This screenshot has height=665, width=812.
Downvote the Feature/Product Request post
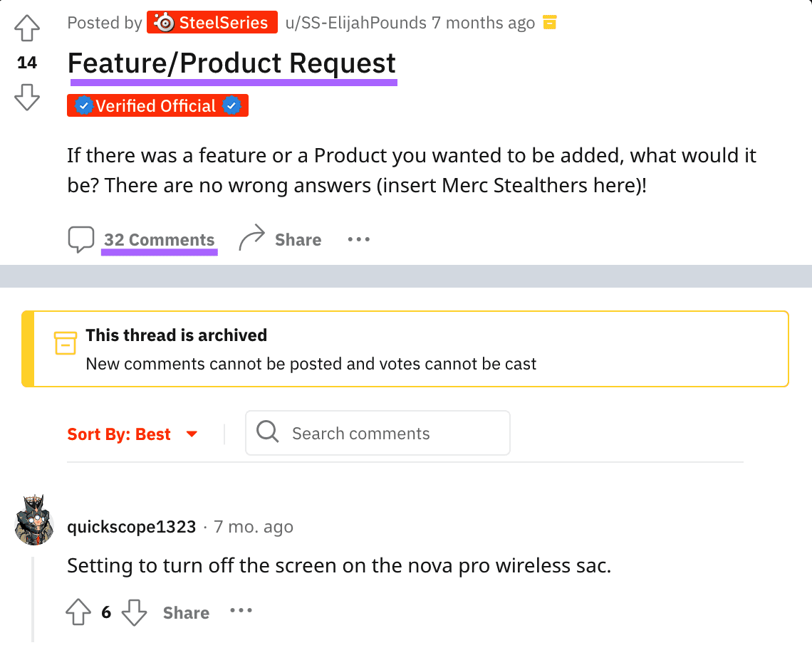tap(27, 96)
